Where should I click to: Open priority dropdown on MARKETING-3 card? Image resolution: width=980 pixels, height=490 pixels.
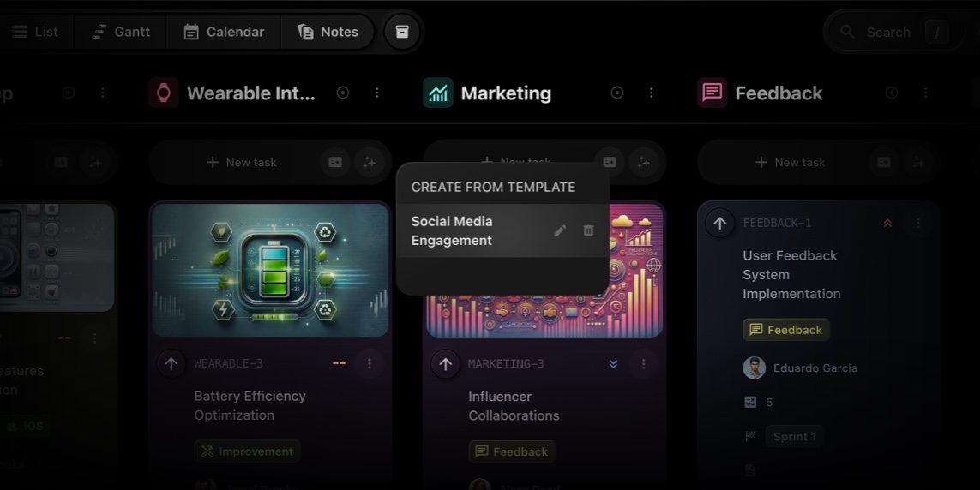[613, 364]
